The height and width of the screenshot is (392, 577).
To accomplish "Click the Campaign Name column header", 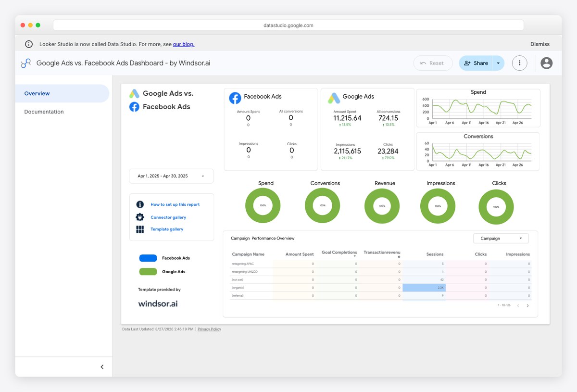I will (248, 254).
